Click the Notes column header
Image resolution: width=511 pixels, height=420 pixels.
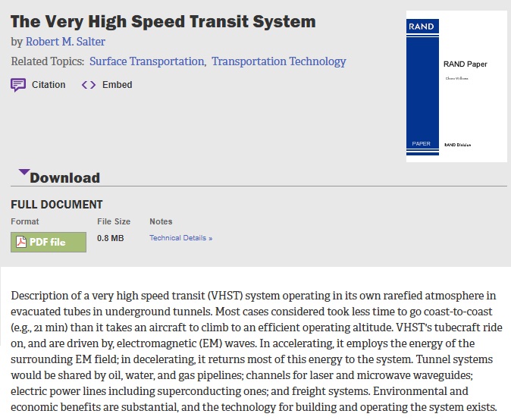coord(161,221)
